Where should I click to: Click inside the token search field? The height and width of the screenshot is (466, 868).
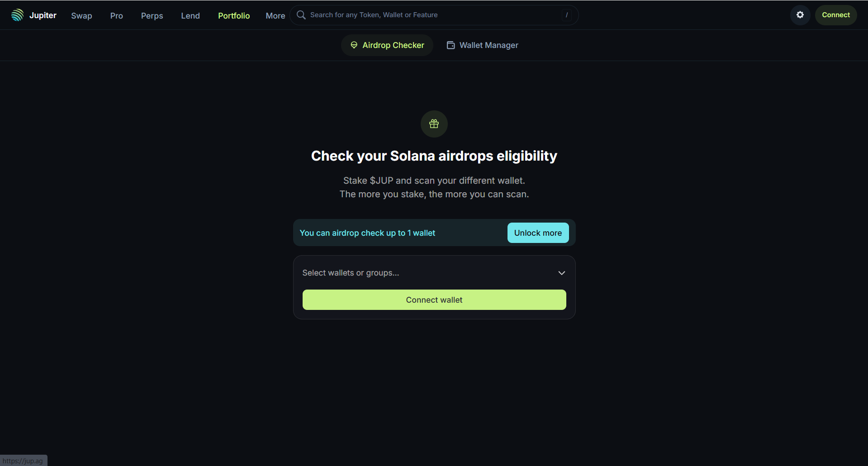pyautogui.click(x=407, y=14)
